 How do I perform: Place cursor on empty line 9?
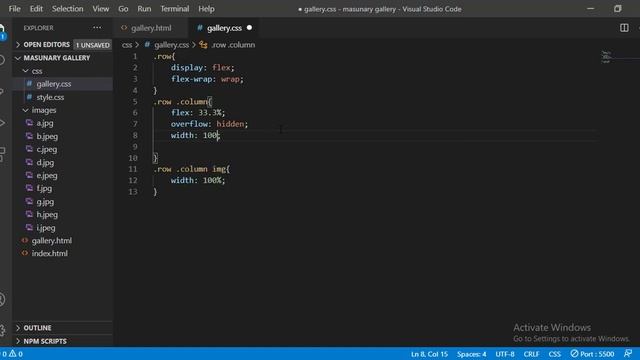point(367,147)
